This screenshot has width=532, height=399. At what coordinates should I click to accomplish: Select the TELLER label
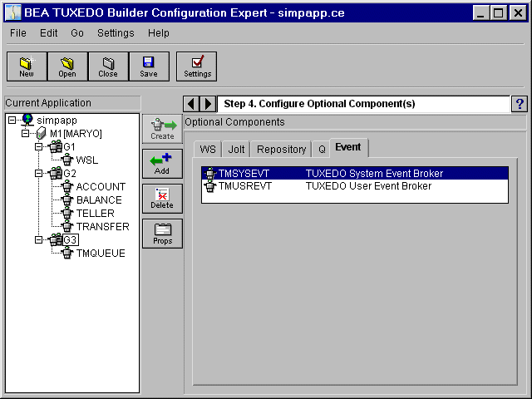tap(96, 213)
